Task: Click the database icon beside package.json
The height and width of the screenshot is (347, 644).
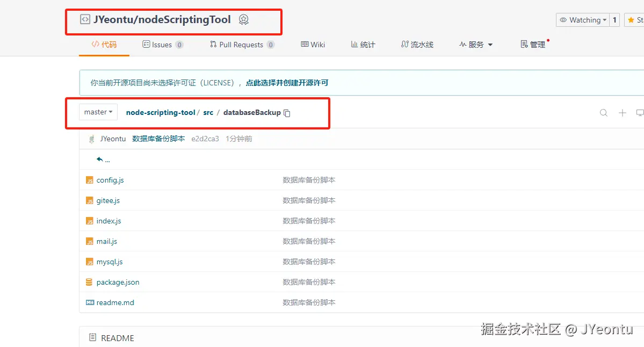Action: 89,282
